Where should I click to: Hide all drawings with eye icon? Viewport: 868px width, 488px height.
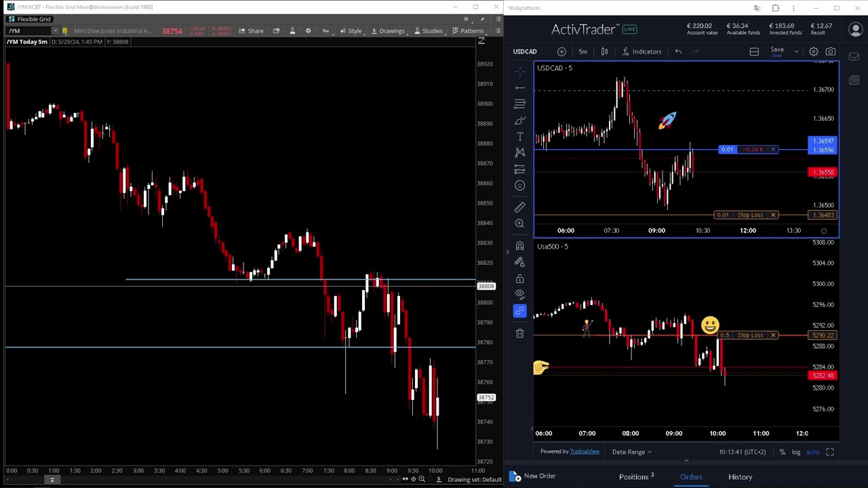[x=519, y=294]
